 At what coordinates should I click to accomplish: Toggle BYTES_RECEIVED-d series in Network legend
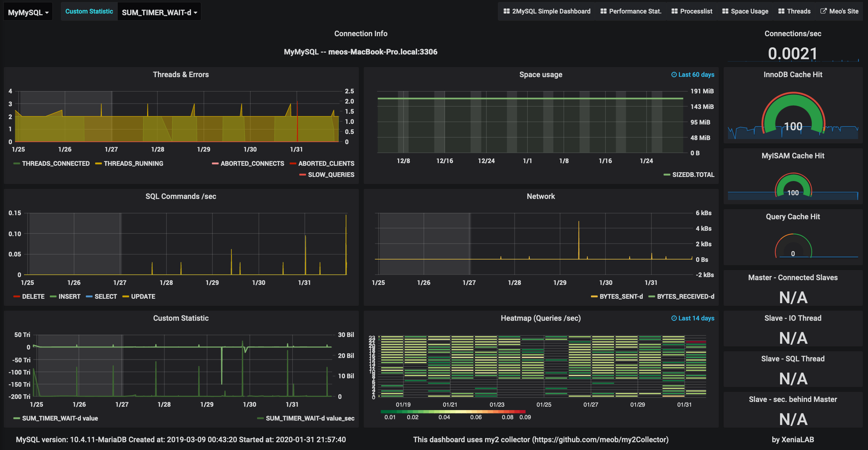click(x=681, y=296)
